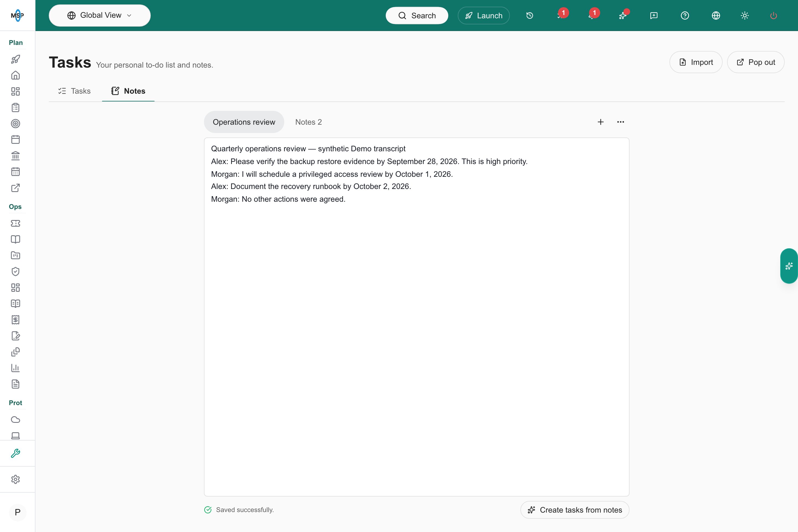The width and height of the screenshot is (798, 532).
Task: Open the clipboard list icon in sidebar
Action: point(16,108)
